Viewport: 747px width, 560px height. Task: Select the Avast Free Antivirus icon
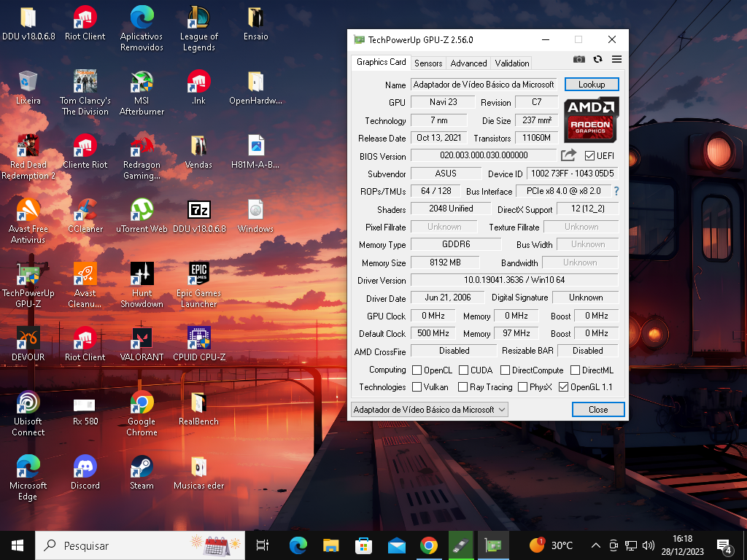(x=28, y=222)
